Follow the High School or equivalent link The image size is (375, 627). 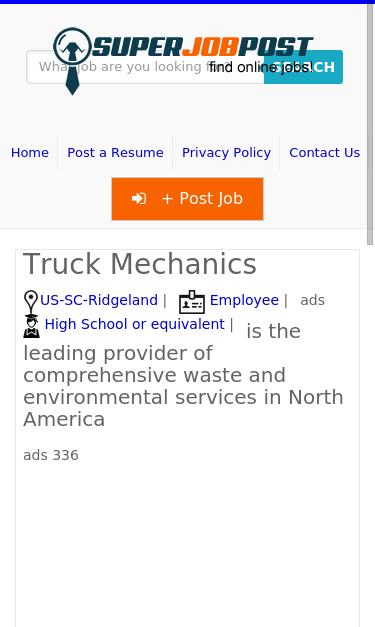tap(135, 324)
